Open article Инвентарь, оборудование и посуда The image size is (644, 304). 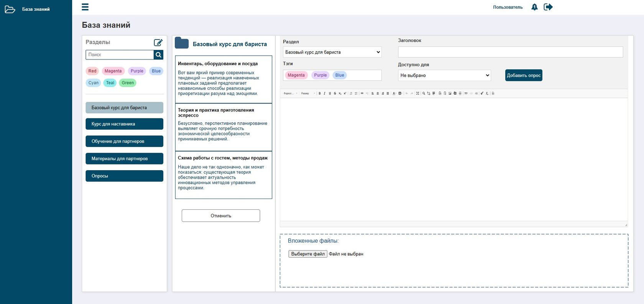click(223, 79)
